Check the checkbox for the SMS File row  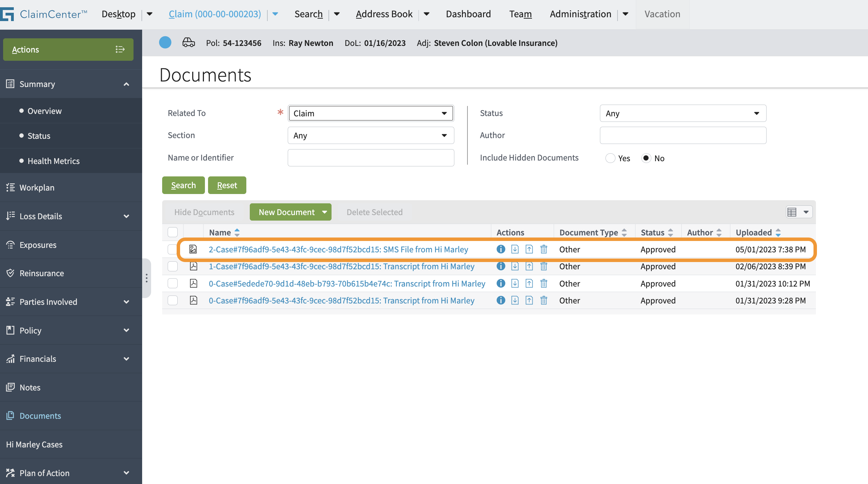(172, 249)
